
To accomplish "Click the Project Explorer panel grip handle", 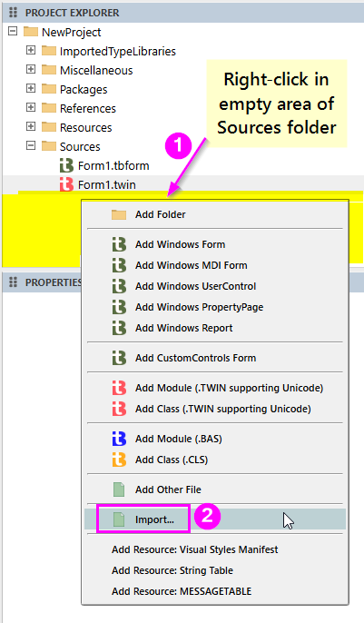I will point(13,13).
